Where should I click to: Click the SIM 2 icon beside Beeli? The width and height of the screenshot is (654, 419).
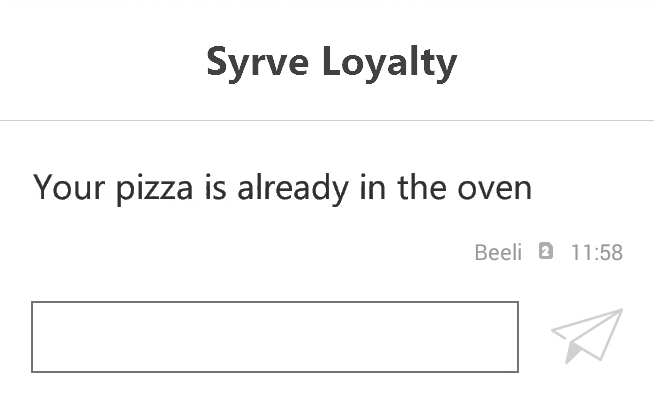tap(545, 251)
